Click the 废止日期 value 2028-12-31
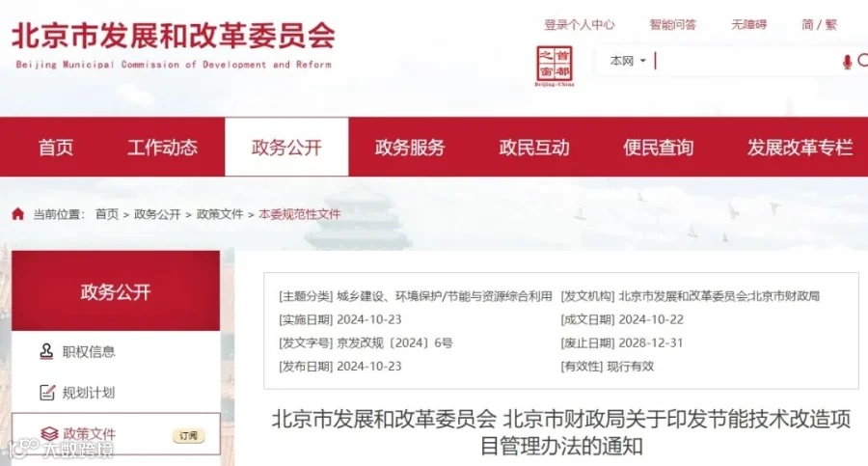This screenshot has width=868, height=466. tap(650, 343)
